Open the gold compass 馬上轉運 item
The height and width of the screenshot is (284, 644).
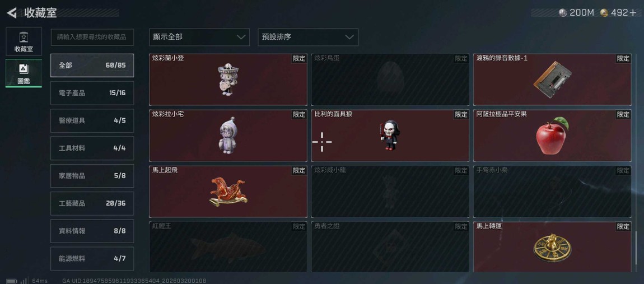point(552,248)
